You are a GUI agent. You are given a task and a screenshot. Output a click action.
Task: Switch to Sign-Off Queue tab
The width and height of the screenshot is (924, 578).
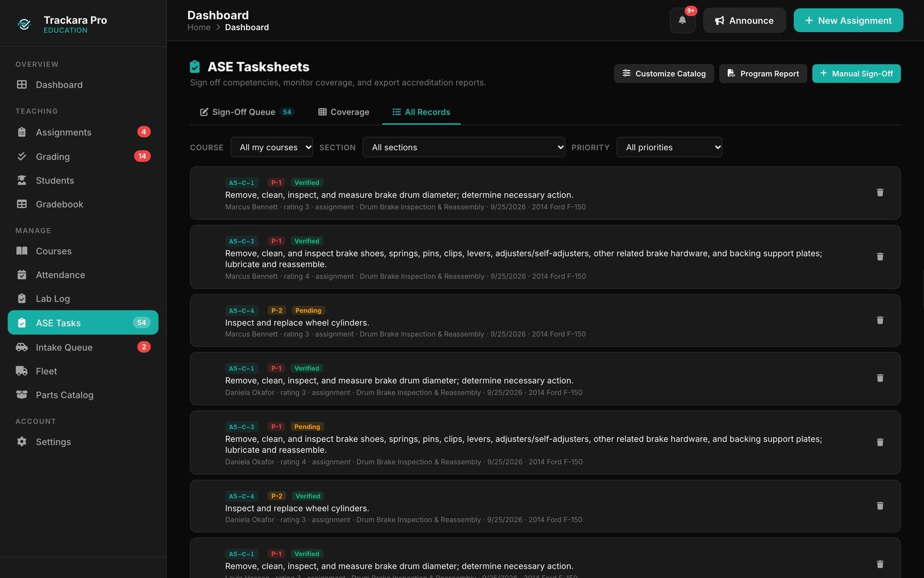click(247, 112)
